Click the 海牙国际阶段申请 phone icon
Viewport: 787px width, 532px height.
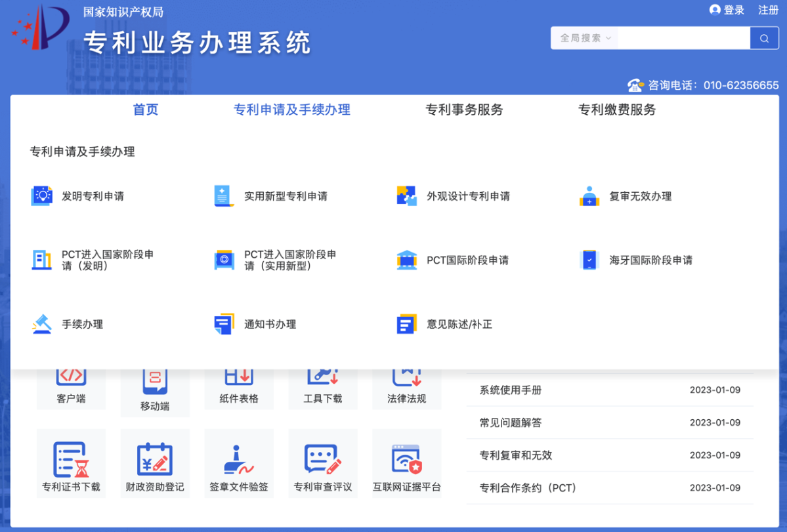click(x=589, y=260)
